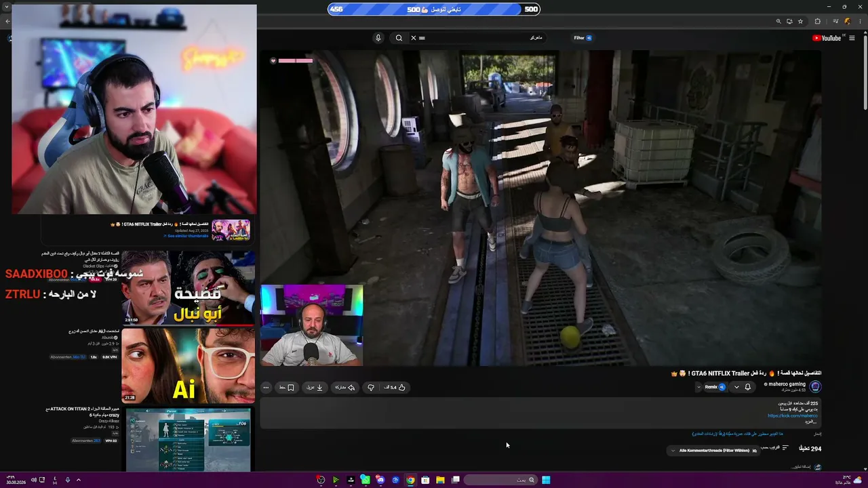Open WhatsApp from the taskbar

tap(366, 480)
